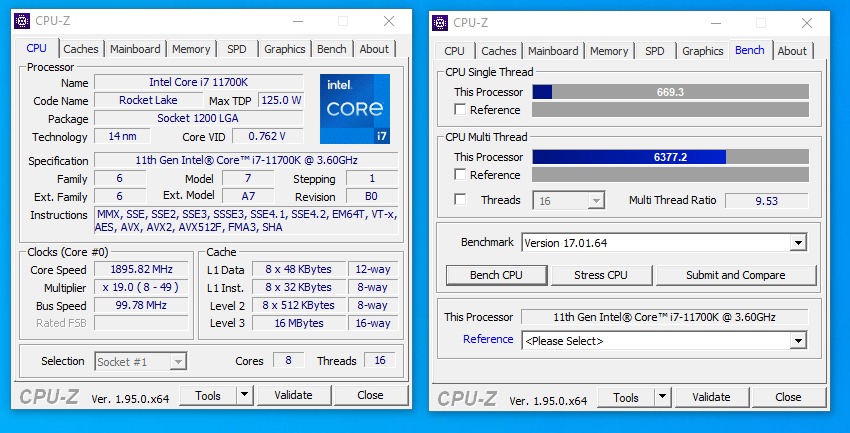Viewport: 850px width, 433px height.
Task: Click Validate button in left window
Action: tap(293, 396)
